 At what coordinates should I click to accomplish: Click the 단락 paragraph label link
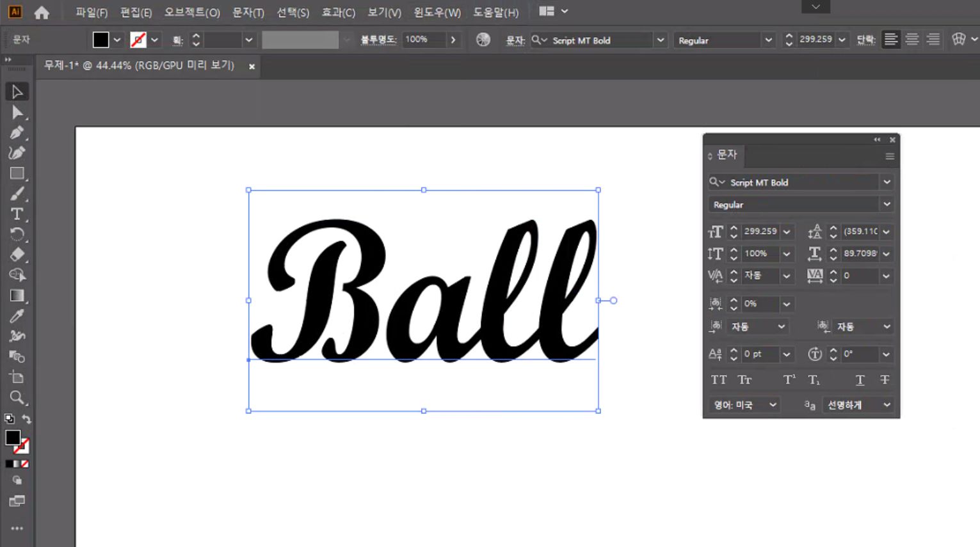(866, 40)
